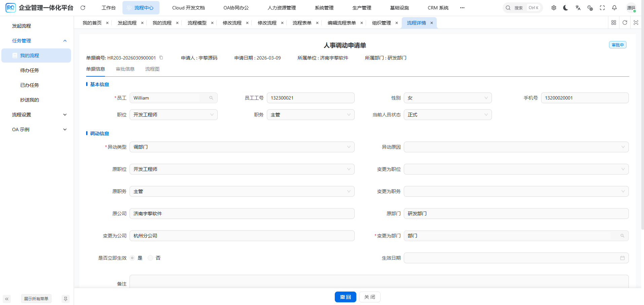Open 人力资源管理 in top menu

[282, 8]
